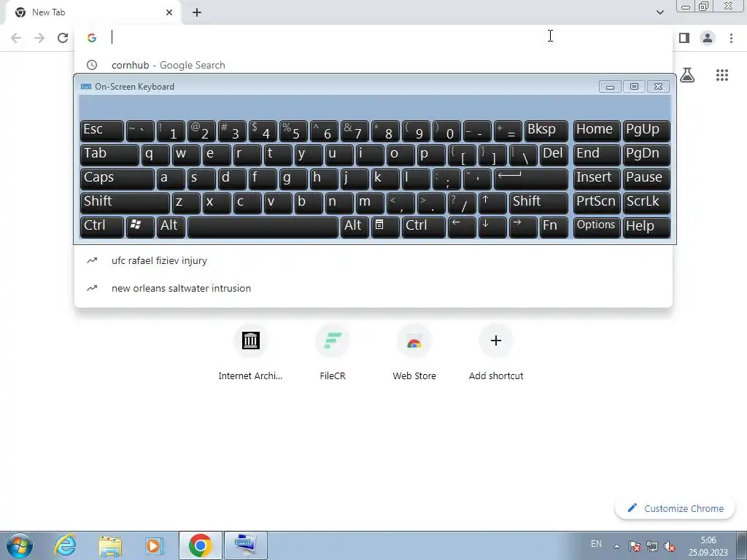This screenshot has width=747, height=560.
Task: Tap the Insert key
Action: click(597, 179)
